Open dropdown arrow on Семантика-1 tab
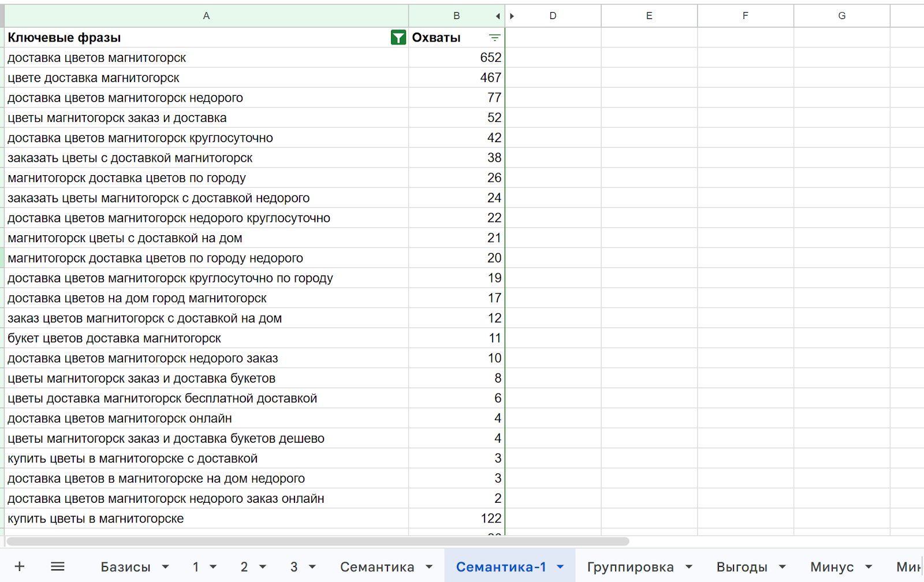The height and width of the screenshot is (582, 924). click(560, 567)
